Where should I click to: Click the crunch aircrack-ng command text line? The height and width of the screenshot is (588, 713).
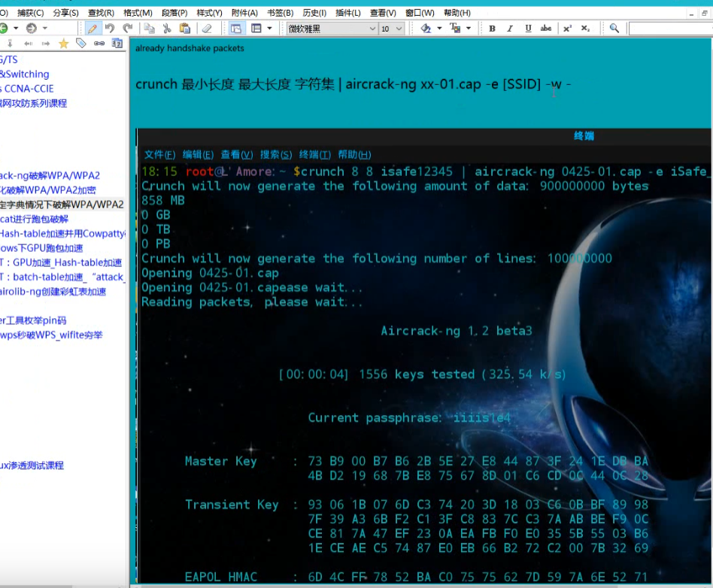pyautogui.click(x=353, y=84)
